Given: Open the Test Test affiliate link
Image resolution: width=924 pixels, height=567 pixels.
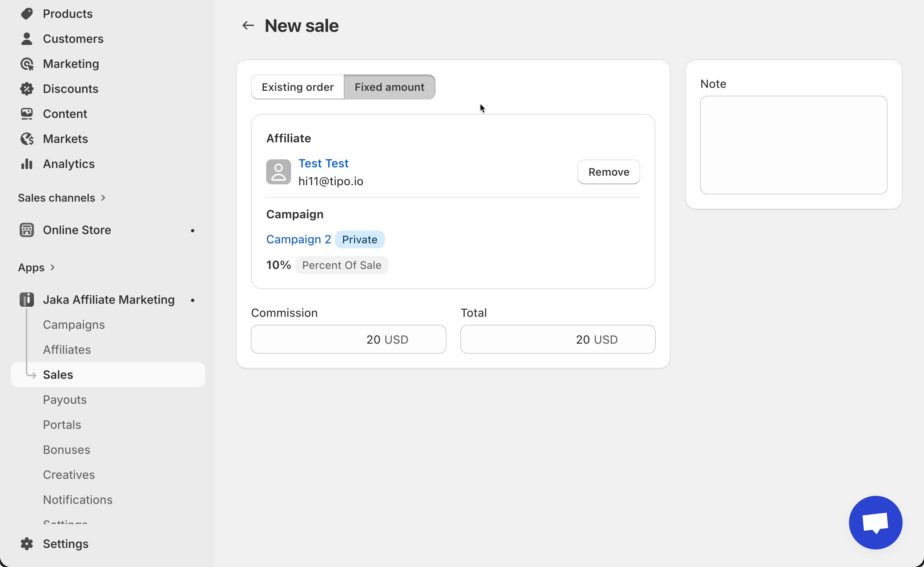Looking at the screenshot, I should [x=323, y=163].
